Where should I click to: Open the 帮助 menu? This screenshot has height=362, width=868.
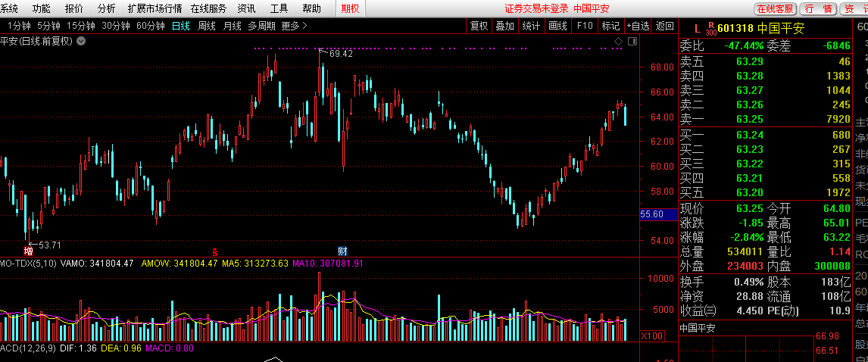[x=311, y=8]
